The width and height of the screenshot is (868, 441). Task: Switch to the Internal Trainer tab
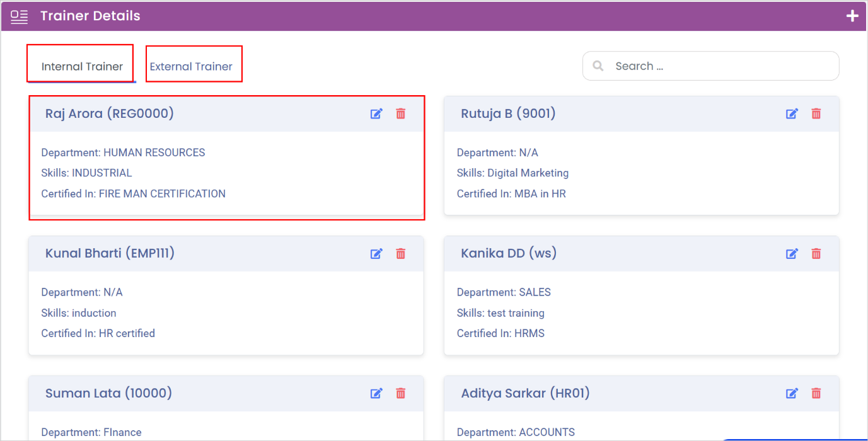tap(82, 66)
